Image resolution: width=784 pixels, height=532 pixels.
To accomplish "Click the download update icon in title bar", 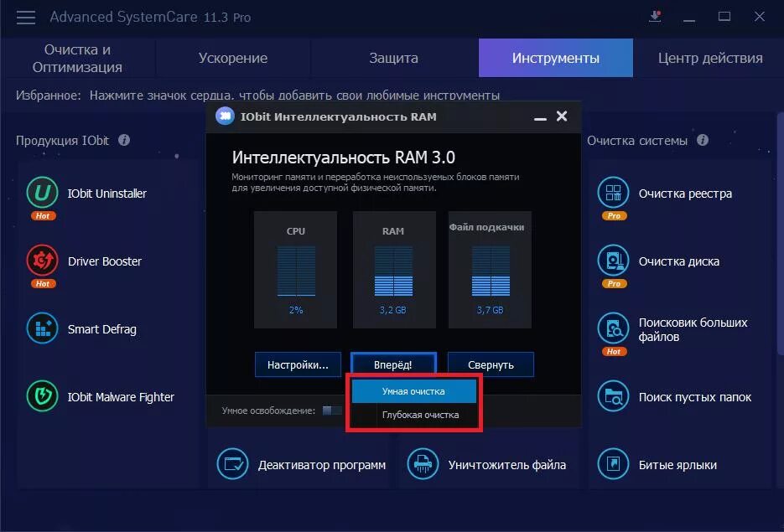I will 655,17.
